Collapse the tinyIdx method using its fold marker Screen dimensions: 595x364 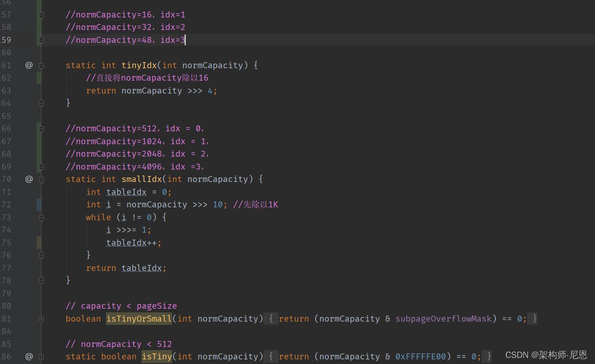tap(42, 66)
